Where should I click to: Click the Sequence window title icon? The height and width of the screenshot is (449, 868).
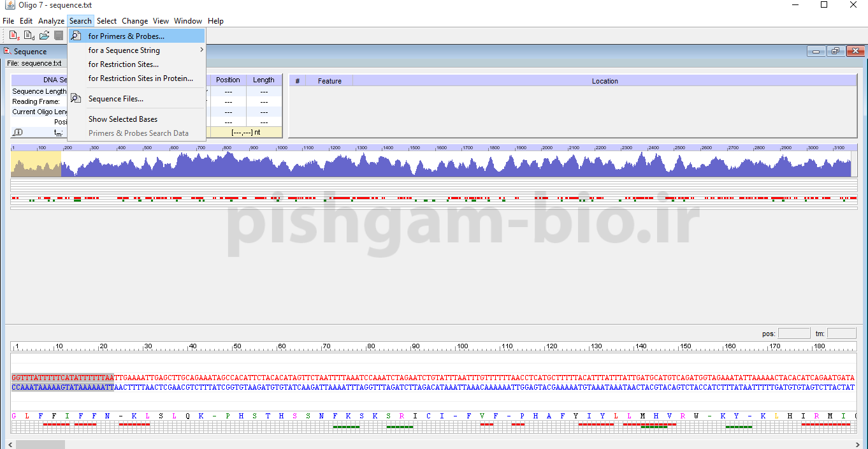point(8,51)
